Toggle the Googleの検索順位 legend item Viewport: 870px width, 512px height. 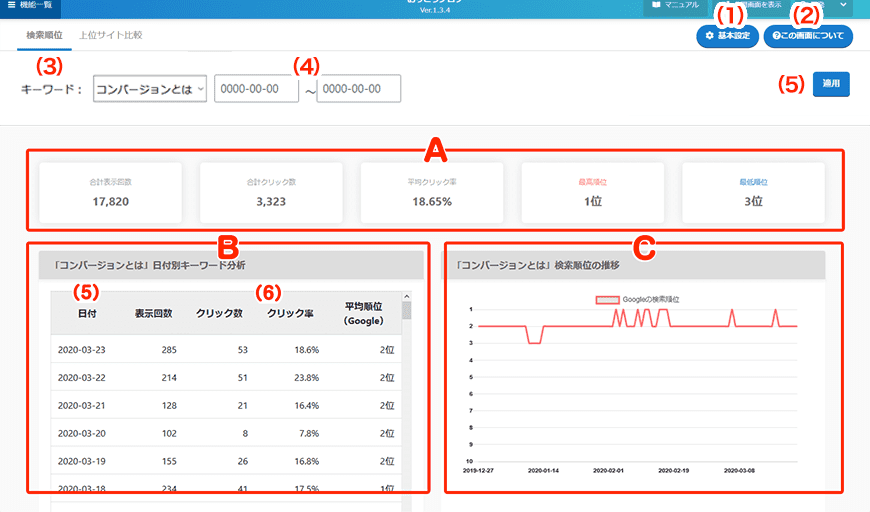pos(608,299)
